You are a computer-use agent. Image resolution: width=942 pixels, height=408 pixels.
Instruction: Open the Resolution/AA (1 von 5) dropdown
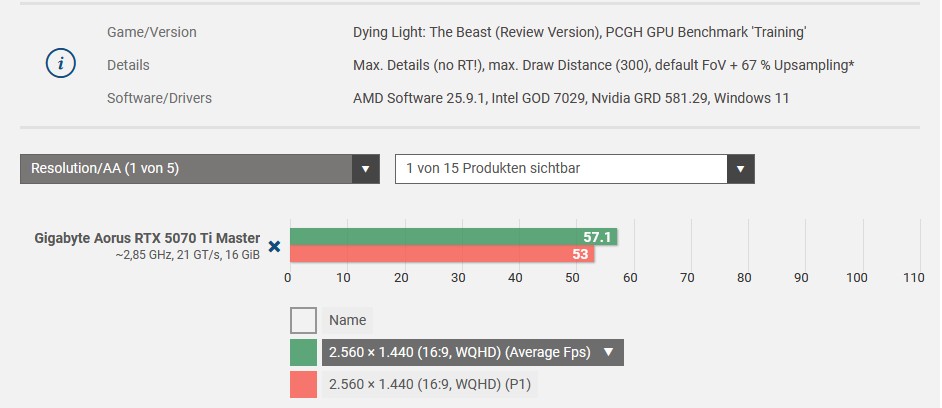199,169
